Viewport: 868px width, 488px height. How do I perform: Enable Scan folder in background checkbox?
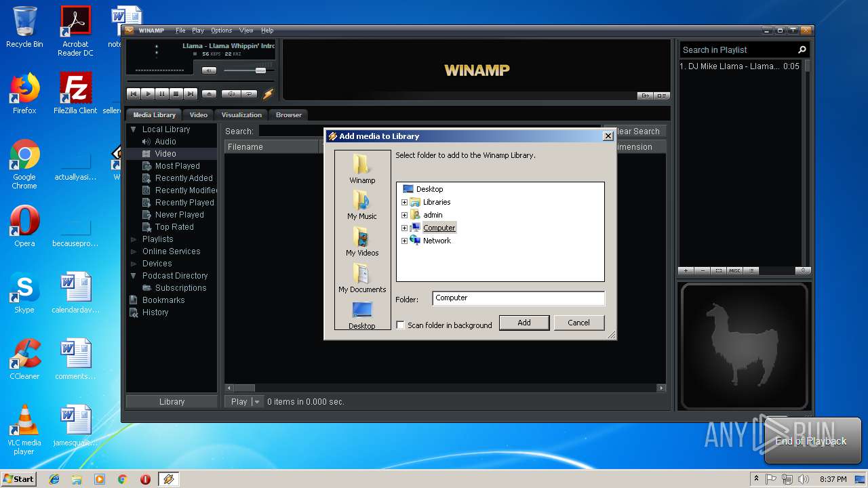coord(400,325)
